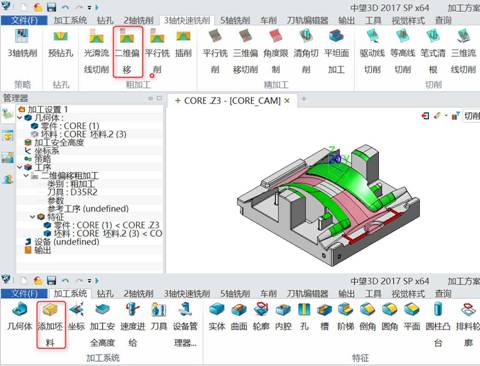The width and height of the screenshot is (480, 366).
Task: Click the 几何体 geometry icon
Action: point(20,317)
